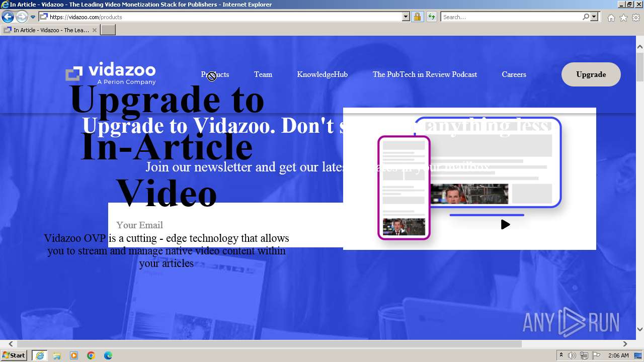Click the Vidazoo OVP description paragraph
Viewport: 644px width, 362px height.
167,250
